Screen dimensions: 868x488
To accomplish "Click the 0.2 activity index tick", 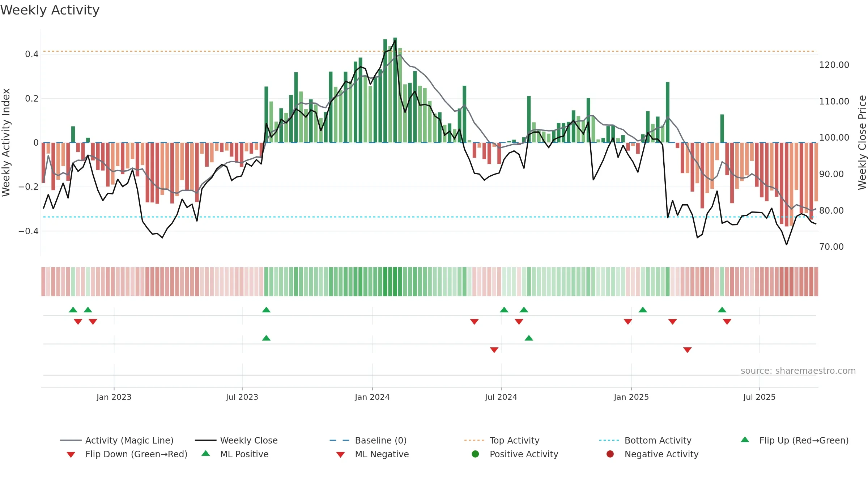I will [32, 98].
